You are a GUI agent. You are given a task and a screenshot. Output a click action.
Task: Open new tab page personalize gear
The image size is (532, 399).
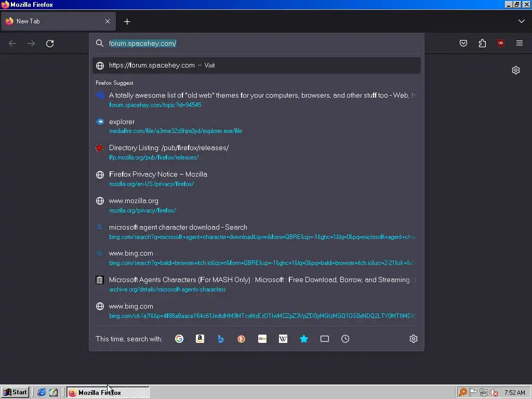click(516, 70)
